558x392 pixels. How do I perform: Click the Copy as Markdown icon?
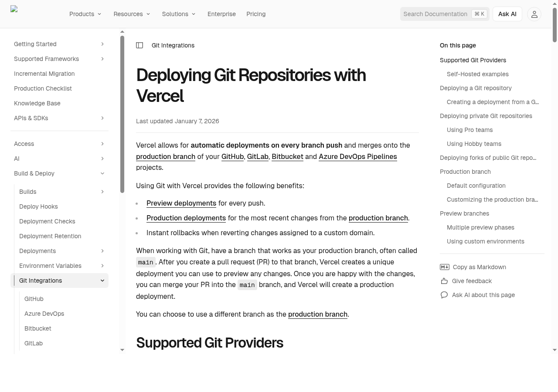click(444, 267)
